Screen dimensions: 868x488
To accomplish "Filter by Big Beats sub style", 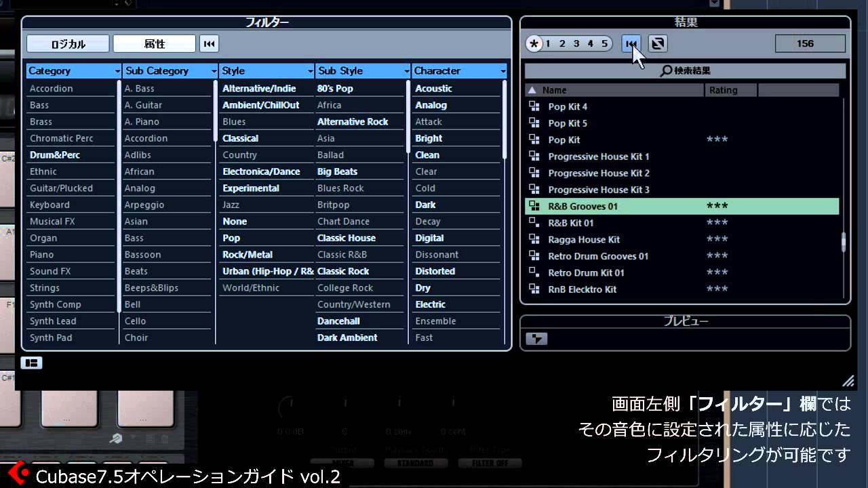I will coord(337,171).
